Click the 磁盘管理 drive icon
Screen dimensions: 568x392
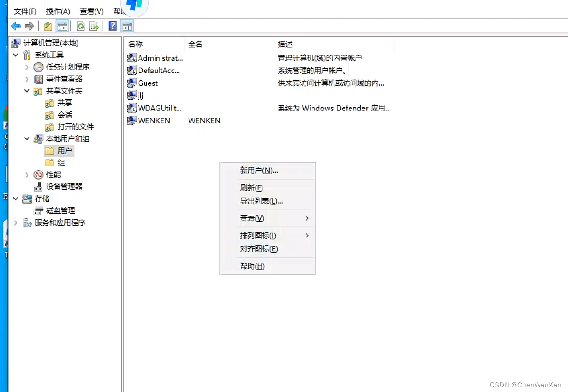pos(39,210)
